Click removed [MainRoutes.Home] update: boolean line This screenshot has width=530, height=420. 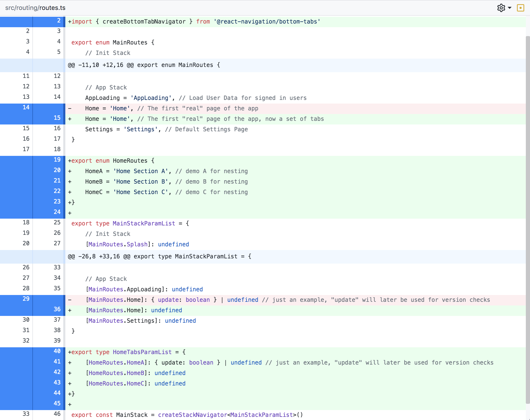pos(295,300)
